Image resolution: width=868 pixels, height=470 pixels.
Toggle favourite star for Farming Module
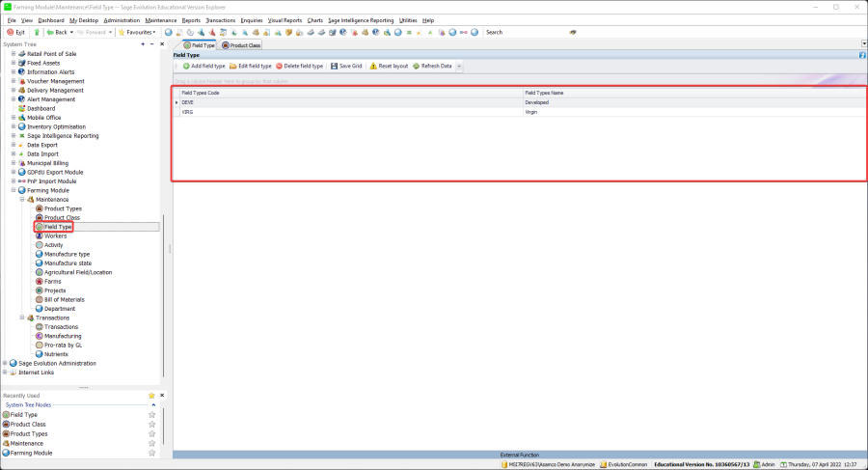pyautogui.click(x=151, y=453)
